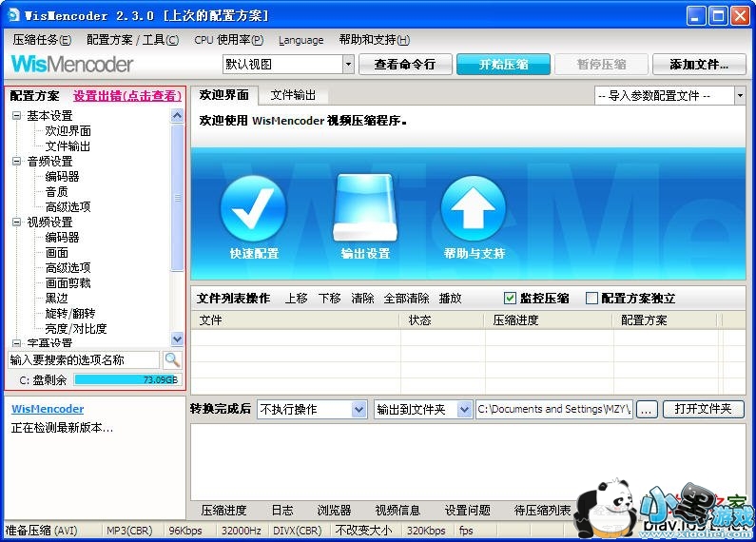The height and width of the screenshot is (542, 756).
Task: Click the 快速配置 checkmark icon
Action: pyautogui.click(x=253, y=208)
